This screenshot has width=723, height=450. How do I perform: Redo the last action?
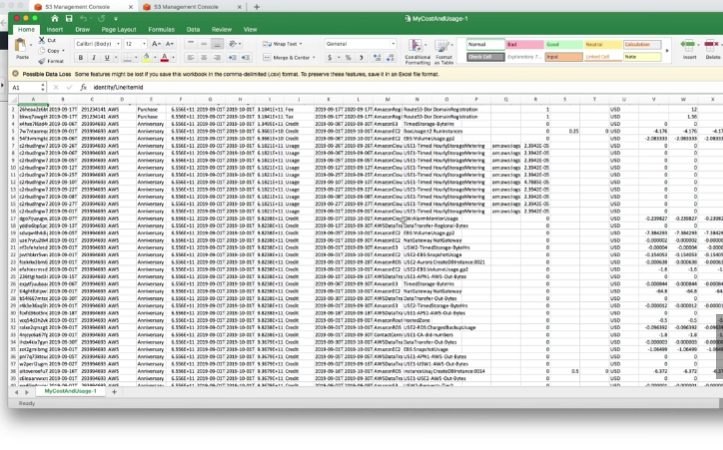click(x=101, y=18)
